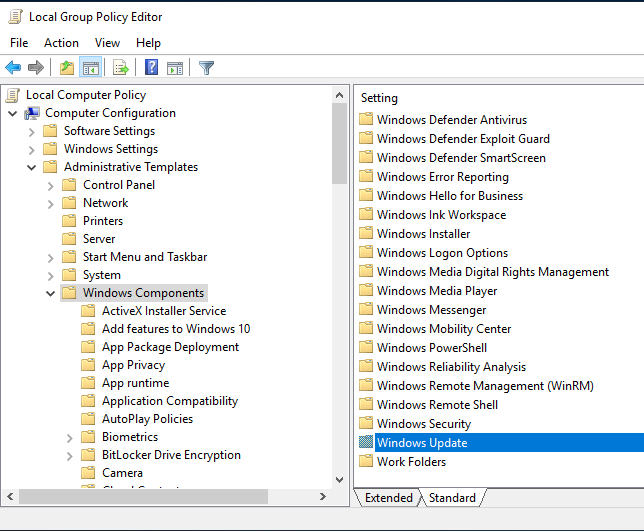Viewport: 644px width, 531px height.
Task: Expand the Software Settings node
Action: click(x=32, y=132)
